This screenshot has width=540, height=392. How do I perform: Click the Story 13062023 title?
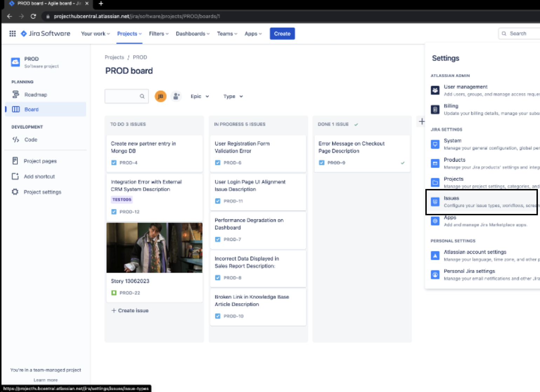(x=130, y=281)
